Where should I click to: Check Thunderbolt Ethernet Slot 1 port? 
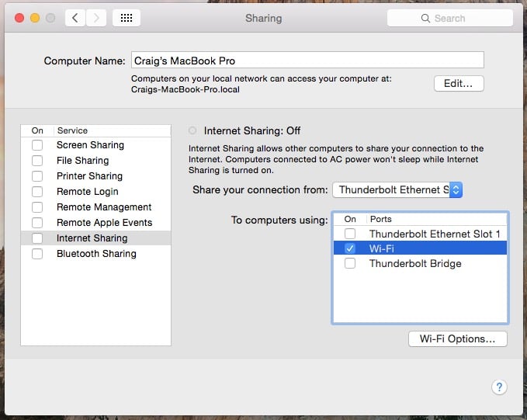coord(350,234)
